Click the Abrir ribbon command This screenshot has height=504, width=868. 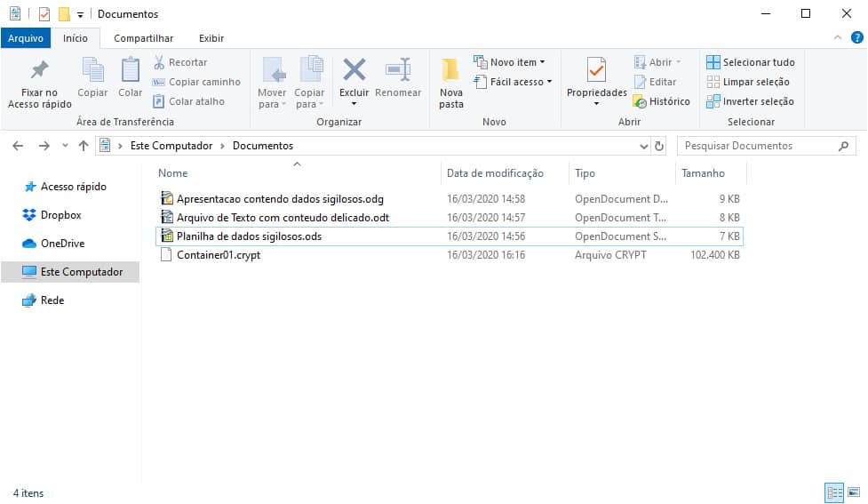[657, 62]
